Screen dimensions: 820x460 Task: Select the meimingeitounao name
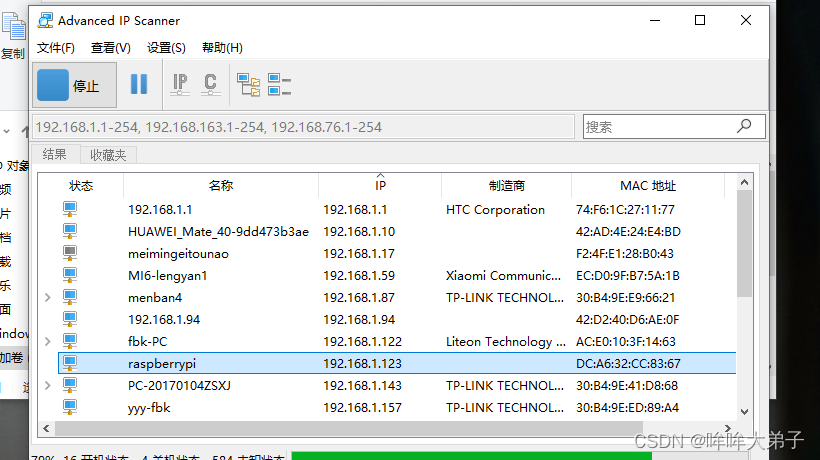tap(178, 254)
